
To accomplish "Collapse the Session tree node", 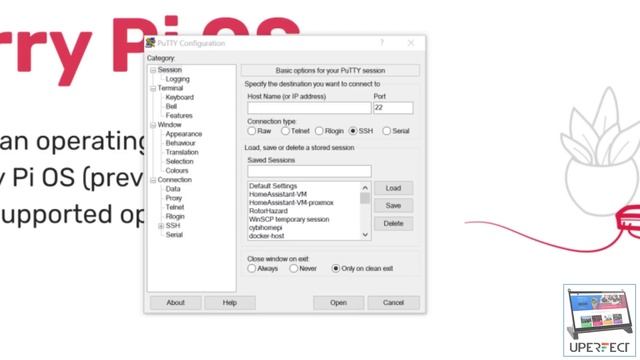I will point(153,70).
